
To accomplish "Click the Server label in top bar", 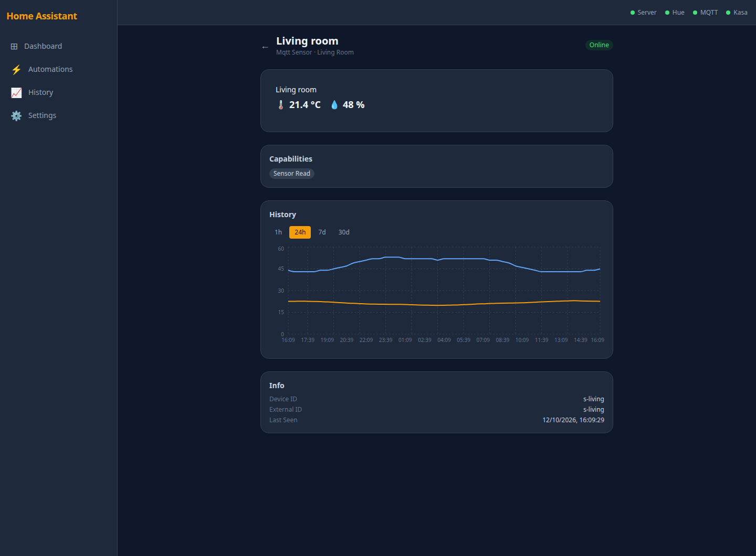I will (647, 13).
